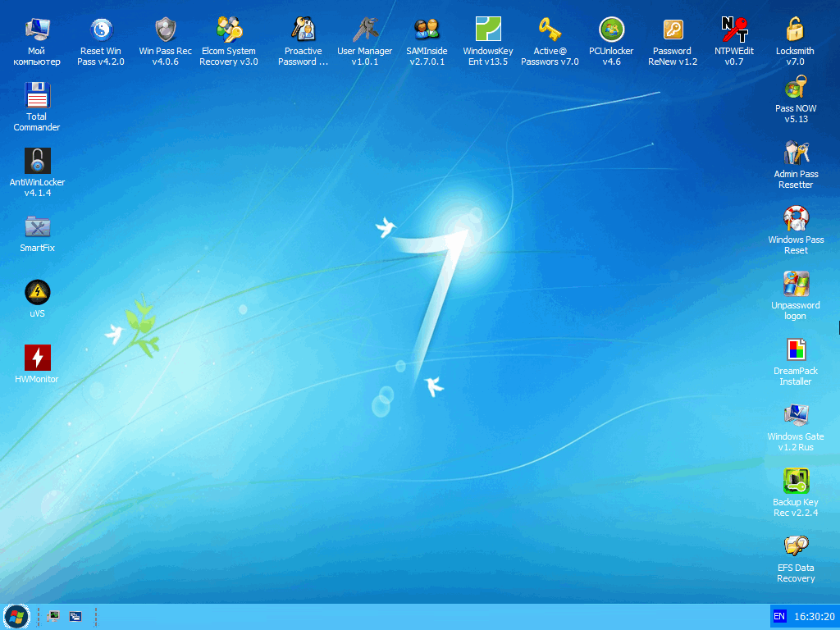The width and height of the screenshot is (840, 630).
Task: Open Windows Pass Reset lifebuoy icon
Action: click(796, 218)
